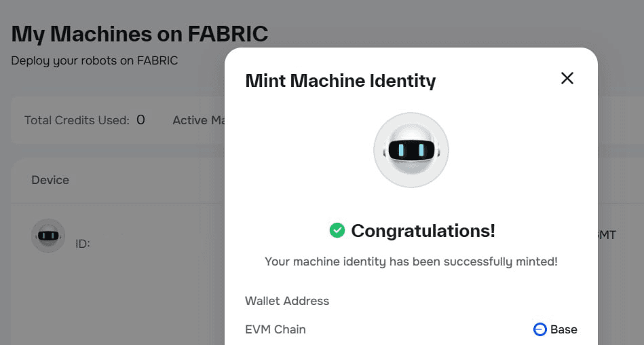644x345 pixels.
Task: Click the Deploy your robots on FABRIC subtitle
Action: coord(94,60)
